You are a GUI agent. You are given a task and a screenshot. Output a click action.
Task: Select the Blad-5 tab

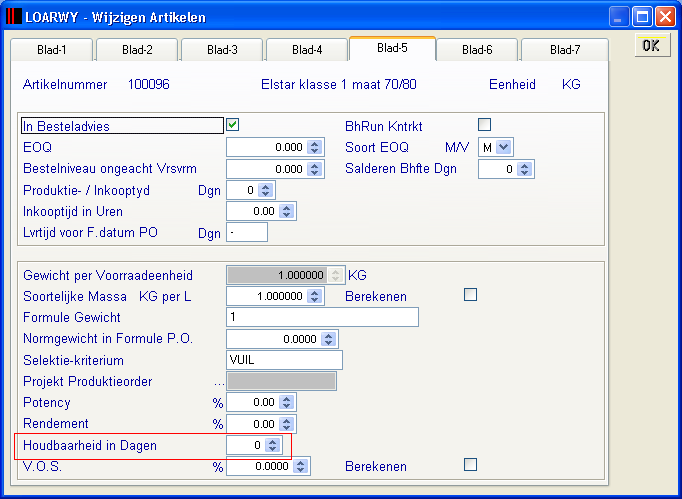pyautogui.click(x=392, y=48)
